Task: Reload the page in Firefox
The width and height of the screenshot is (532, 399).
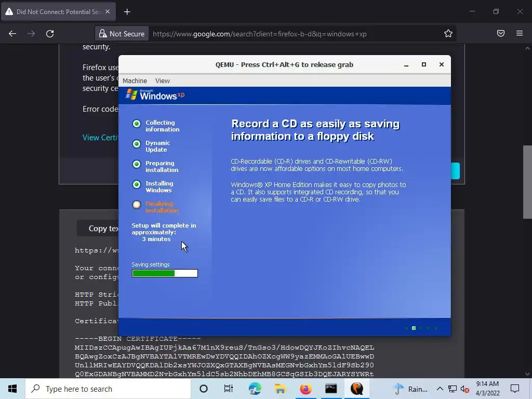Action: pyautogui.click(x=50, y=34)
